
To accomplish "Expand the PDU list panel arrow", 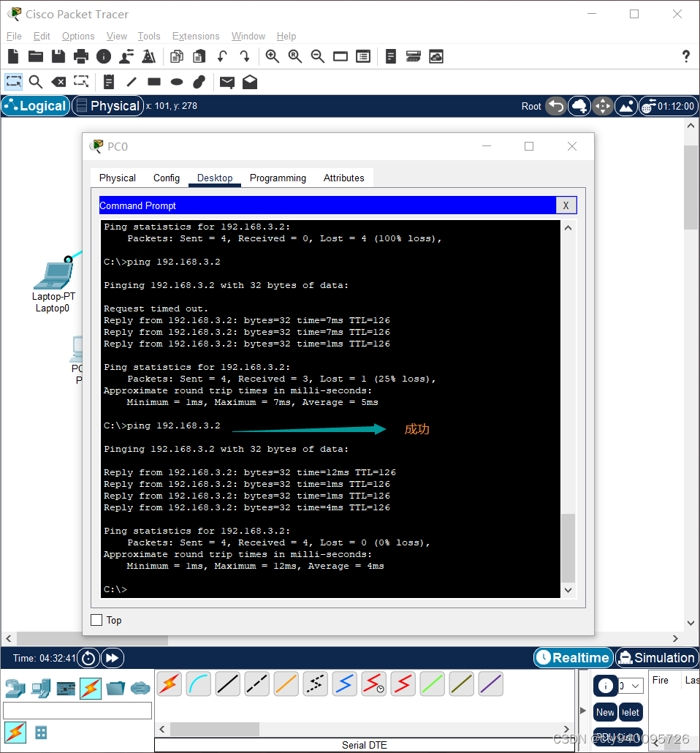I will (x=583, y=711).
